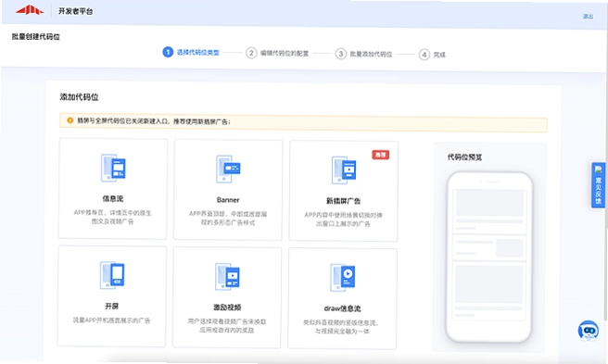
Task: Select the 新插屏广告 card description text
Action: [343, 220]
